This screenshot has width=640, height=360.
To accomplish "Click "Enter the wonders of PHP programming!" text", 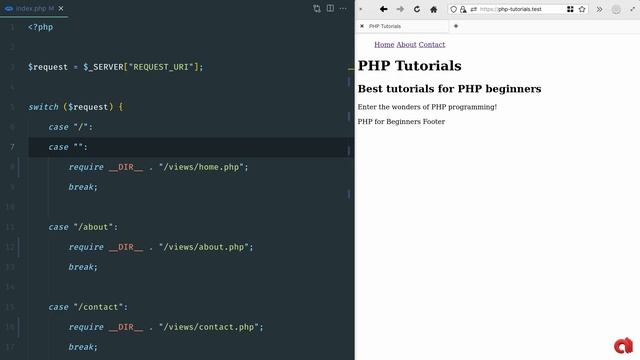I will pos(427,107).
